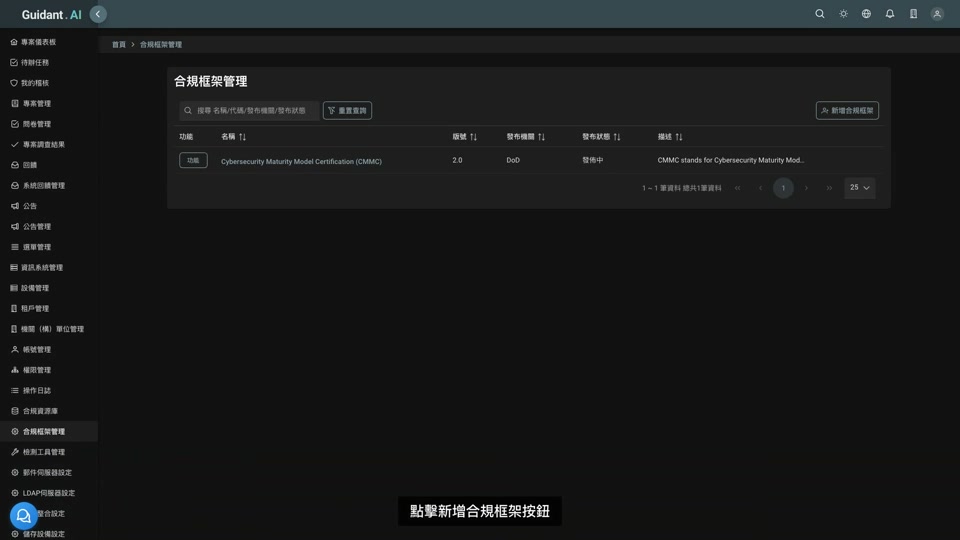Click 合規框架管理 breadcrumb
This screenshot has height=540, width=960.
pyautogui.click(x=160, y=45)
